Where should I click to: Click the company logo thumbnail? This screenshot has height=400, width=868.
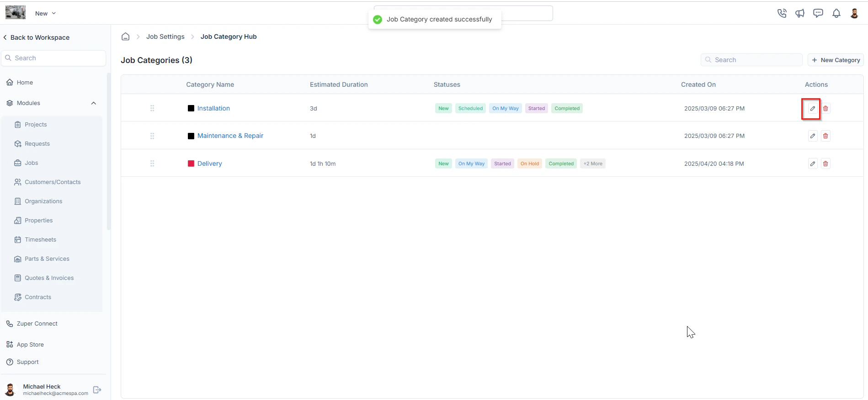click(x=16, y=12)
